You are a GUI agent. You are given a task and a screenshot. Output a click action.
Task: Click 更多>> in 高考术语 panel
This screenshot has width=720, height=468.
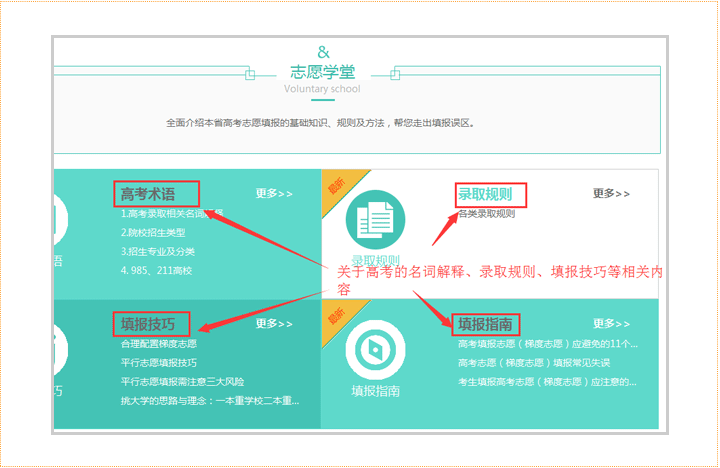(274, 193)
